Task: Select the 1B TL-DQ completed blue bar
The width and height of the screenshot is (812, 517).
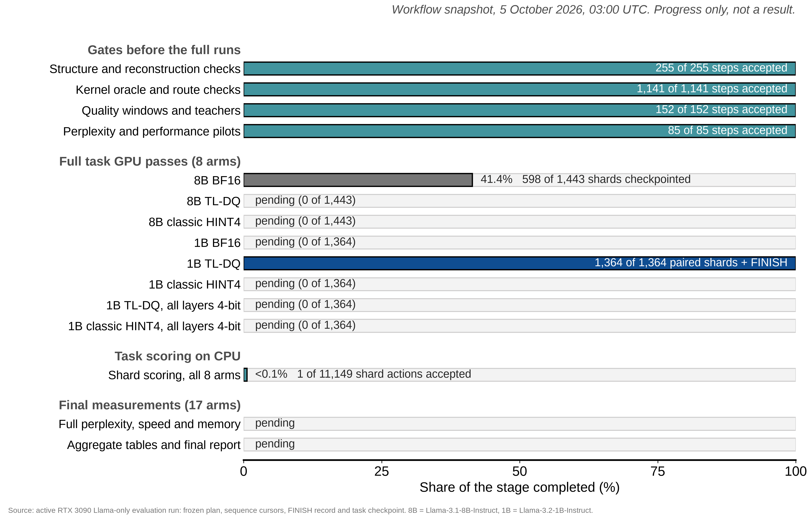Action: (519, 263)
